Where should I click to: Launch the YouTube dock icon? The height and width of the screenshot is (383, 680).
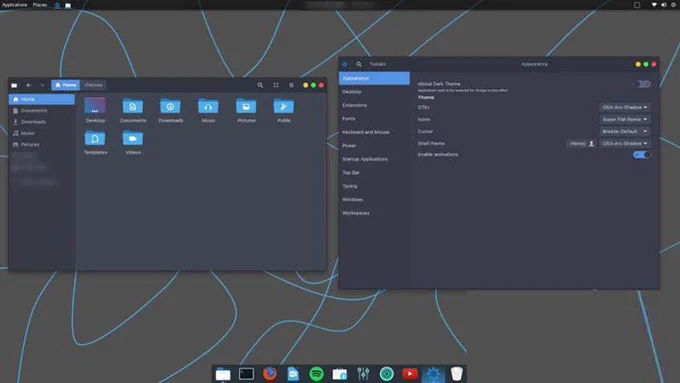410,373
